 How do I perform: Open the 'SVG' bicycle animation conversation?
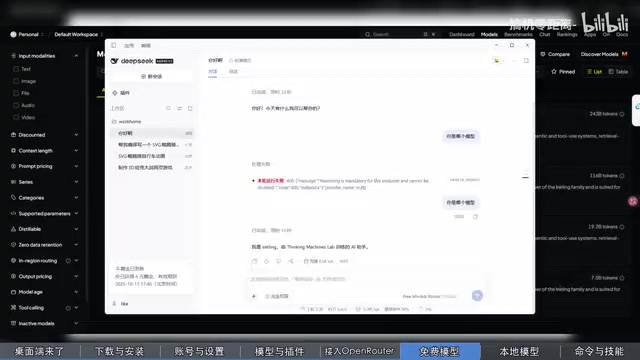tap(151, 156)
